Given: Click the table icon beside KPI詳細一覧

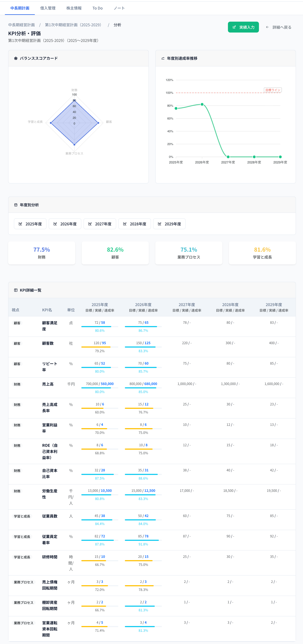Looking at the screenshot, I should [16, 290].
